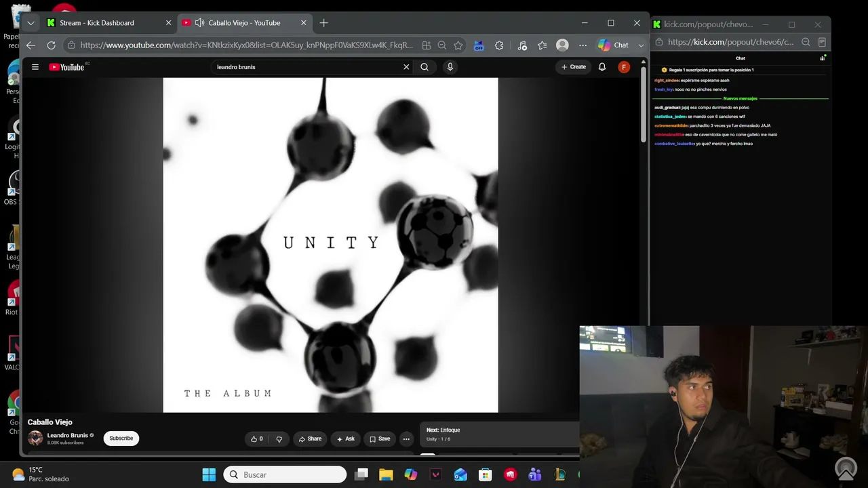Open Task View on taskbar
The height and width of the screenshot is (488, 868).
click(361, 474)
